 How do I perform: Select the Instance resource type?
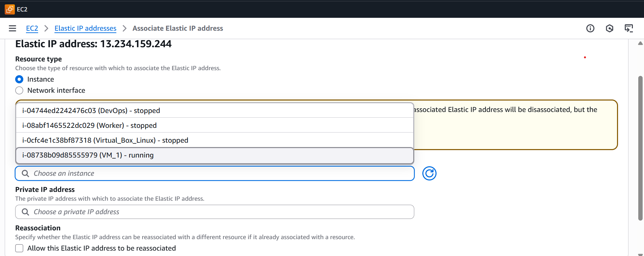pos(19,79)
